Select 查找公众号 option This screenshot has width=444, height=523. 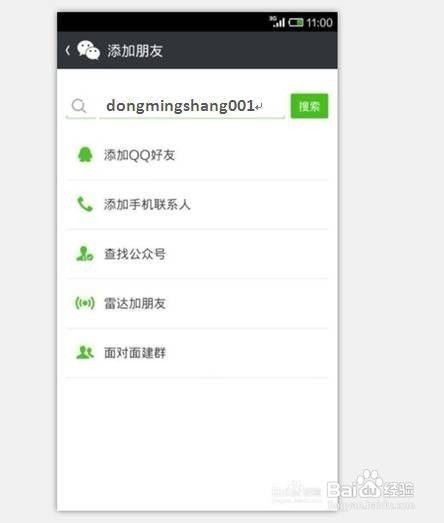[x=197, y=254]
